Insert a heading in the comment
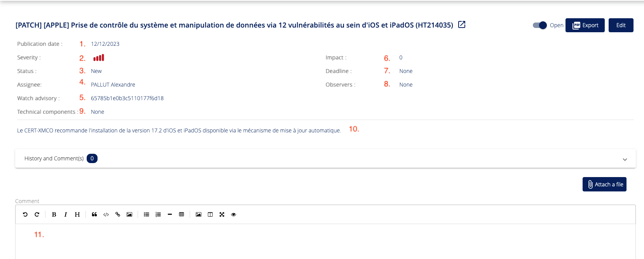This screenshot has height=259, width=644. [x=77, y=214]
